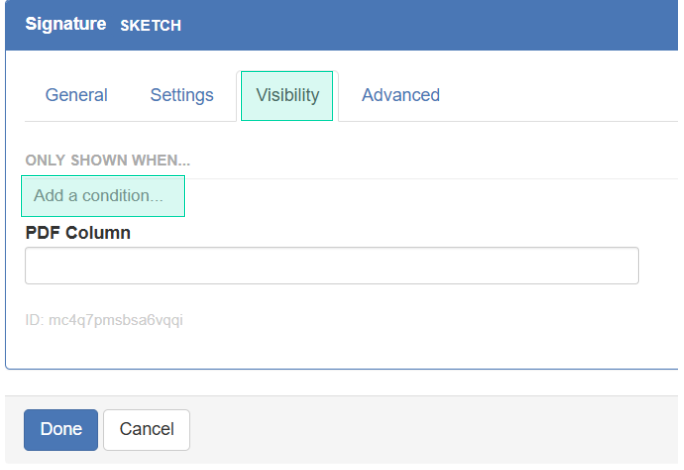Click empty tab strip right of Advanced

(x=560, y=95)
